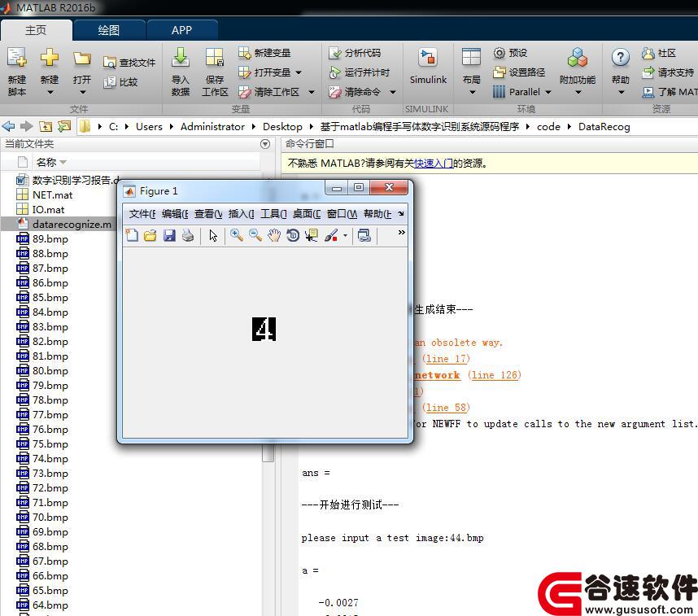Viewport: 698px width, 616px height.
Task: Open the 插入 menu in Figure 1
Action: click(x=242, y=214)
